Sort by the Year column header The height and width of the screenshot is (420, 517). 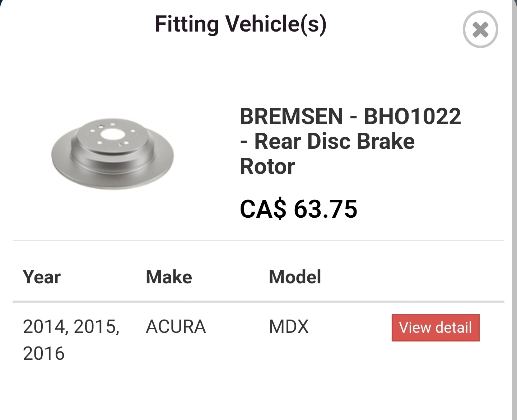(x=42, y=277)
